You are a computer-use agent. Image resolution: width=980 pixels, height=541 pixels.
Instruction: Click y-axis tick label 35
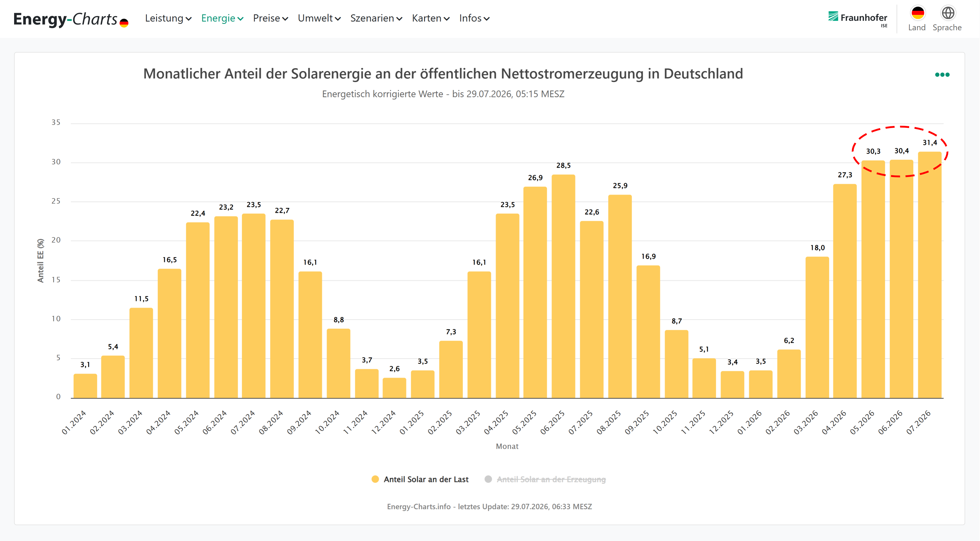click(55, 122)
